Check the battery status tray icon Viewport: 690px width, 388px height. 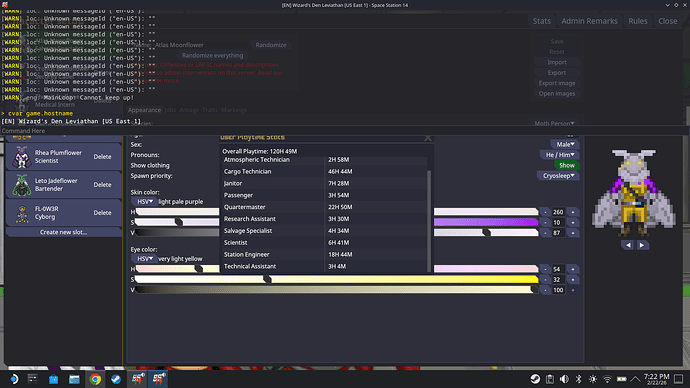tap(621, 379)
